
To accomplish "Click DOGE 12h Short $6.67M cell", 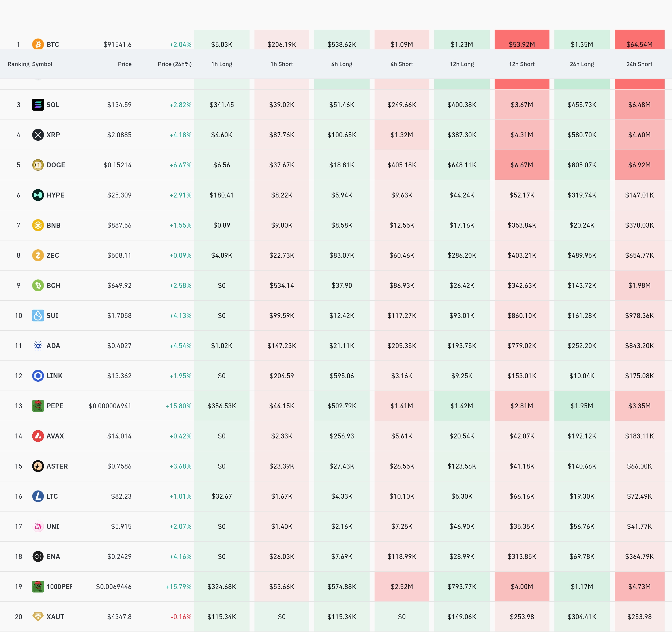I will pos(522,165).
